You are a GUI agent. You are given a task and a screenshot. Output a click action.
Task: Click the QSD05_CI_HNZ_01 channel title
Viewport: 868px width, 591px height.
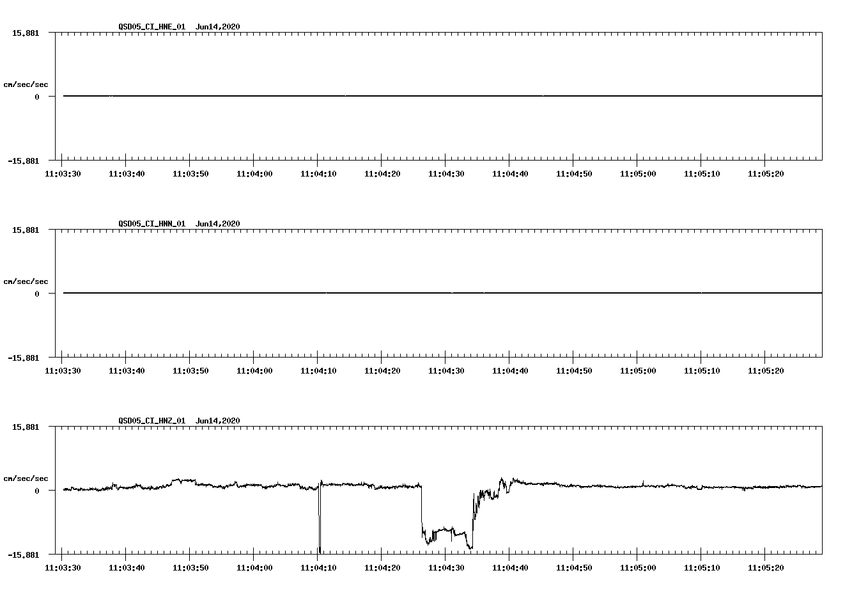point(151,421)
